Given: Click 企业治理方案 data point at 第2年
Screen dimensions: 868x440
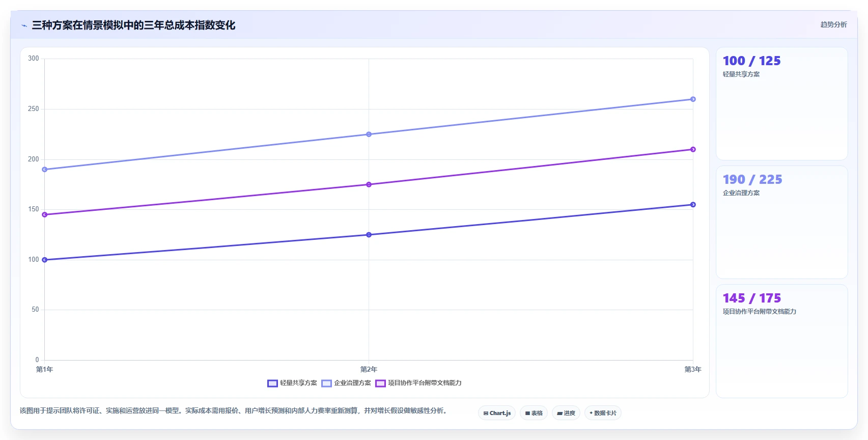Looking at the screenshot, I should coord(369,134).
